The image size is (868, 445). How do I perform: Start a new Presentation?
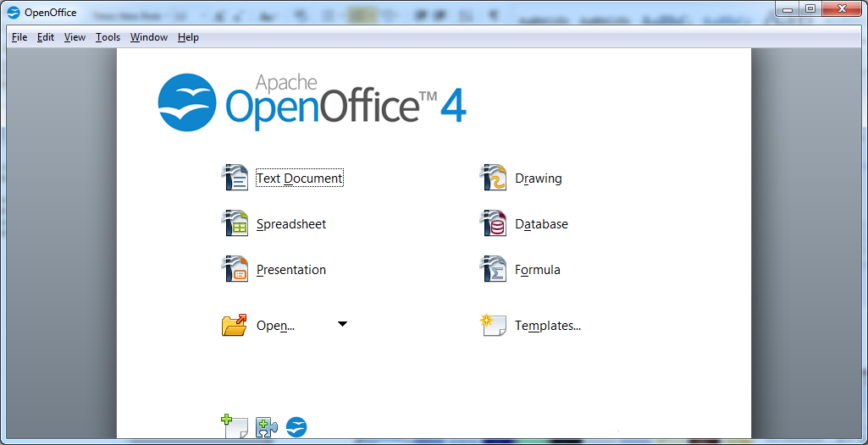coord(291,270)
